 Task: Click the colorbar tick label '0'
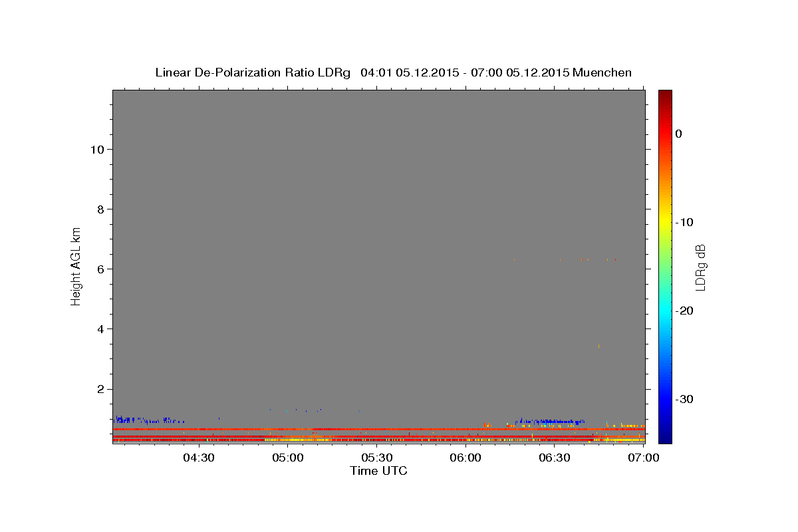click(679, 134)
